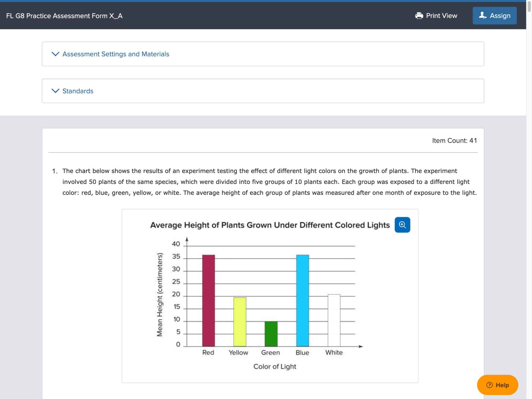Image resolution: width=532 pixels, height=399 pixels.
Task: Click the green bar in the chart
Action: 271,334
